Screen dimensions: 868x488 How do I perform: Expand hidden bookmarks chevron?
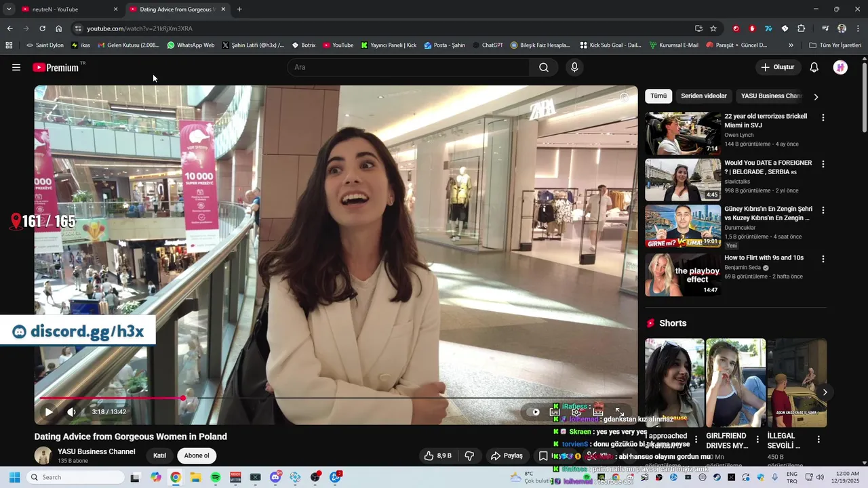click(x=791, y=45)
